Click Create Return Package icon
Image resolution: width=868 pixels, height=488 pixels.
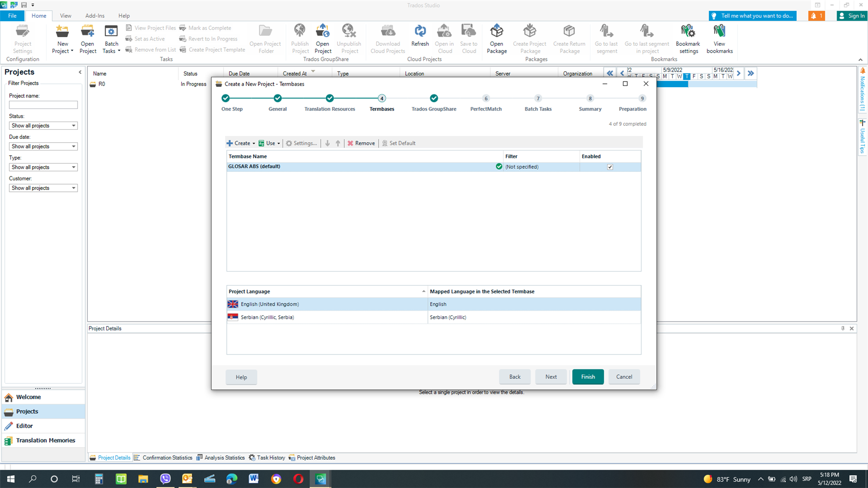click(569, 39)
